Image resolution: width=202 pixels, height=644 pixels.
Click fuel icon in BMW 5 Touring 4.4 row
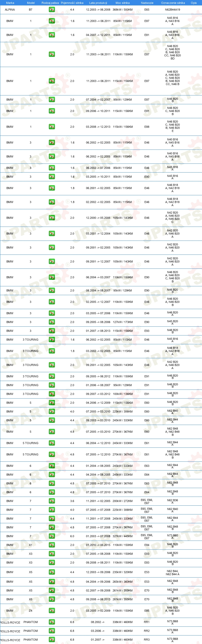click(52, 443)
